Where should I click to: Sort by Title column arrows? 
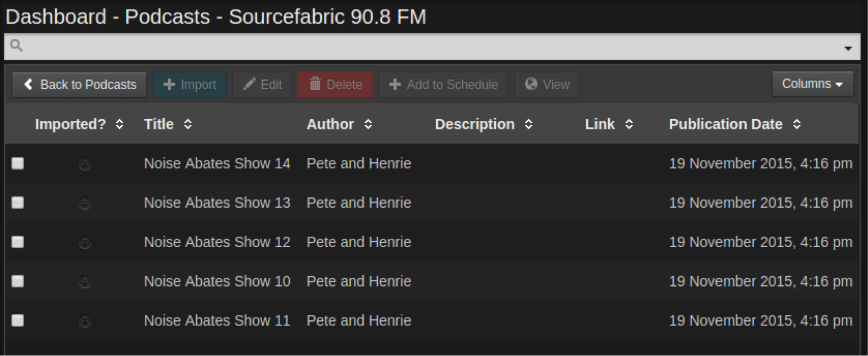(188, 124)
